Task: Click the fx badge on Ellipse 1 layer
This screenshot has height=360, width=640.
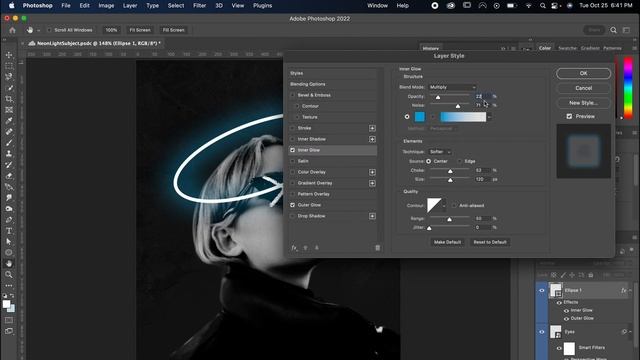Action: 623,291
